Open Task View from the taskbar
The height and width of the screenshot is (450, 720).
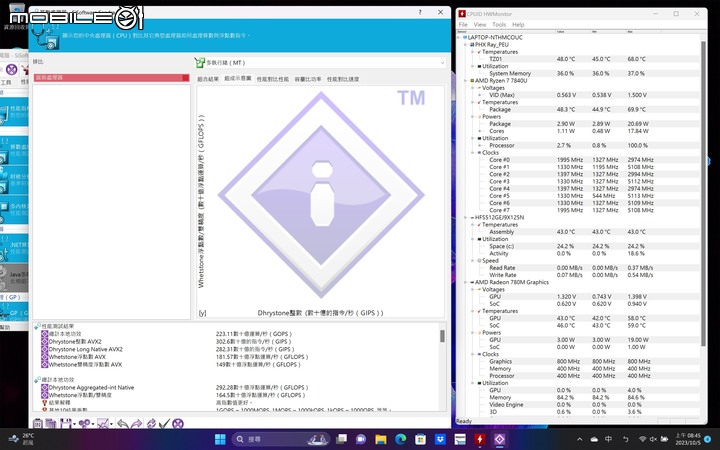click(x=341, y=439)
